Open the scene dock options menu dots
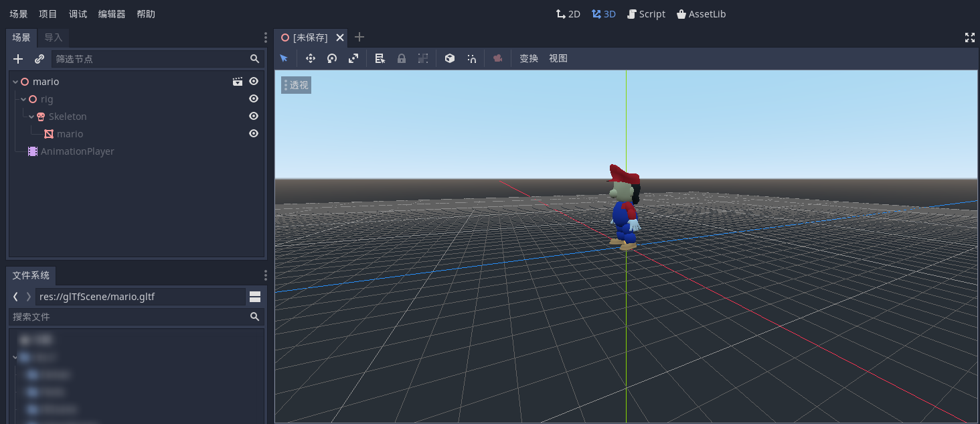This screenshot has height=424, width=980. point(266,38)
